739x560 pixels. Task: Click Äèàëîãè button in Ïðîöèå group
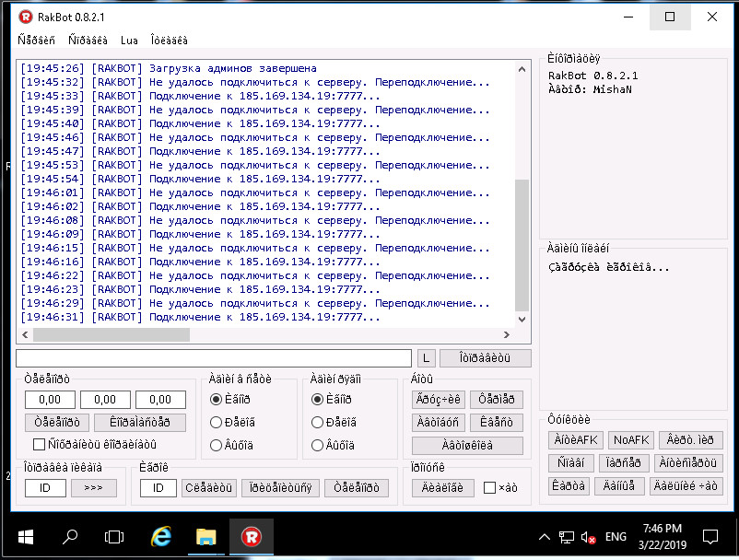442,488
